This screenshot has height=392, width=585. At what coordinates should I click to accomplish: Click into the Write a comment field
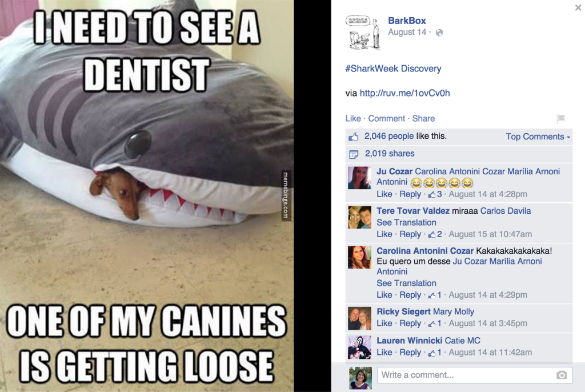475,375
